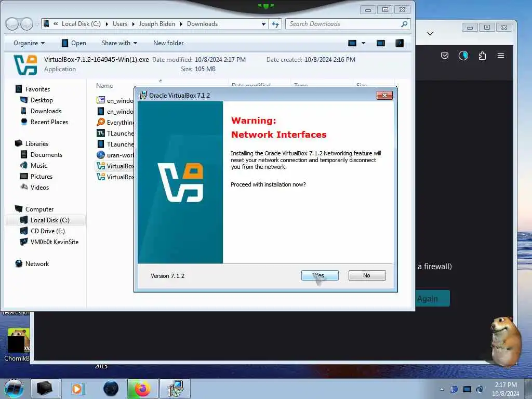Toggle the preview pane icon
This screenshot has width=532, height=399.
coord(381,43)
